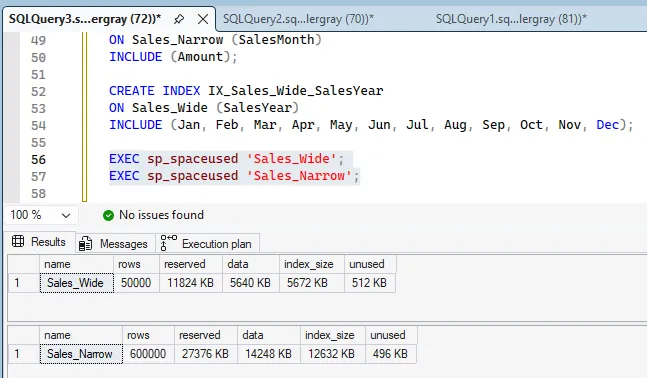Select the SQLQuery3 tab

point(85,19)
